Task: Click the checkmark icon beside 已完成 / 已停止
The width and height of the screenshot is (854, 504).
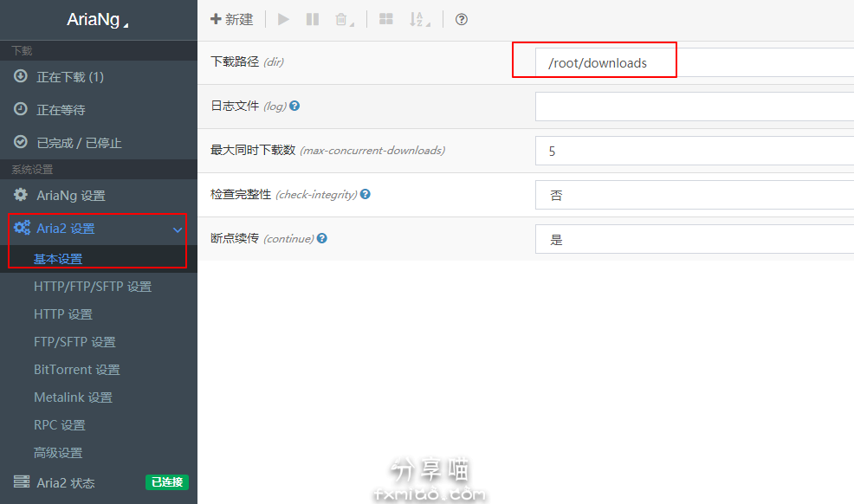Action: pyautogui.click(x=21, y=141)
